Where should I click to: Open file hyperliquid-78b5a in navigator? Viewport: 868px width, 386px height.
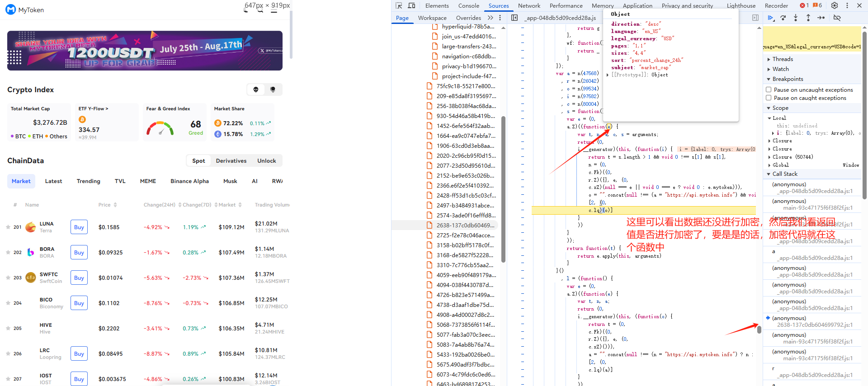click(468, 26)
